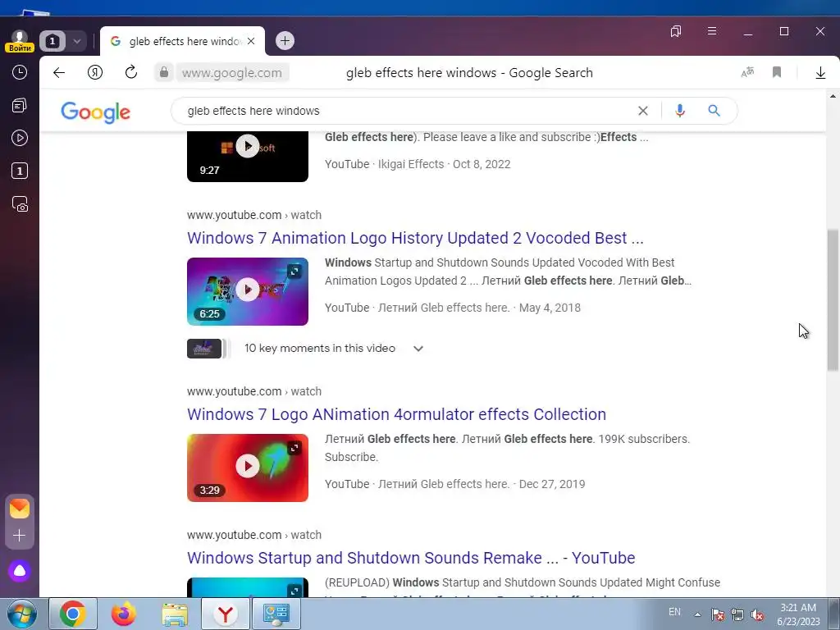Viewport: 840px width, 630px height.
Task: Open the Windows Start menu
Action: pos(21,614)
